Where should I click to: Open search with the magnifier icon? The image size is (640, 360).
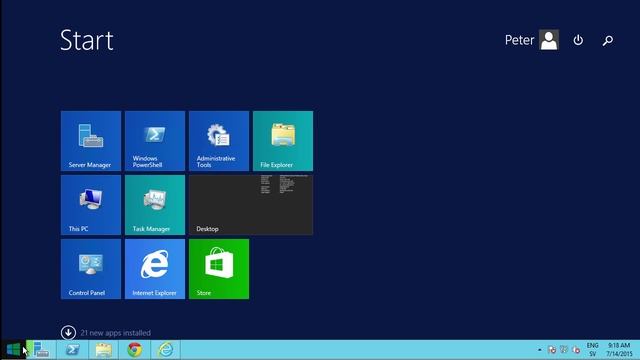(608, 40)
